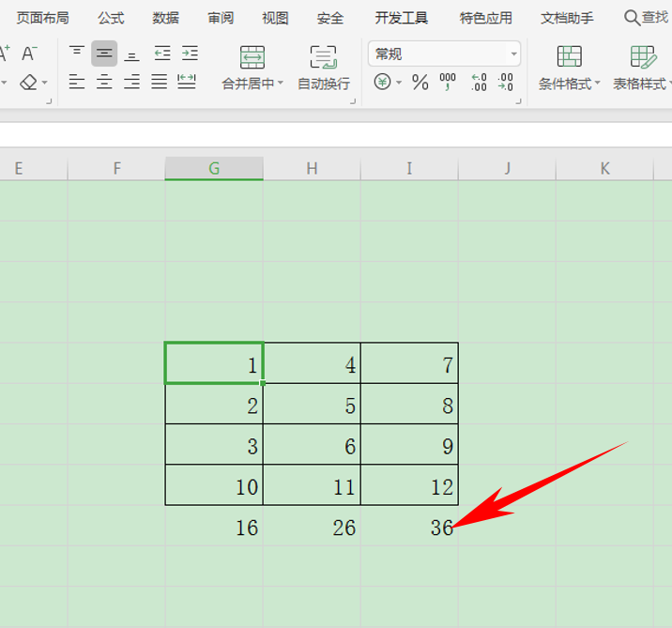Screen dimensions: 672x628
Task: Select the sum cell showing 36
Action: point(409,526)
